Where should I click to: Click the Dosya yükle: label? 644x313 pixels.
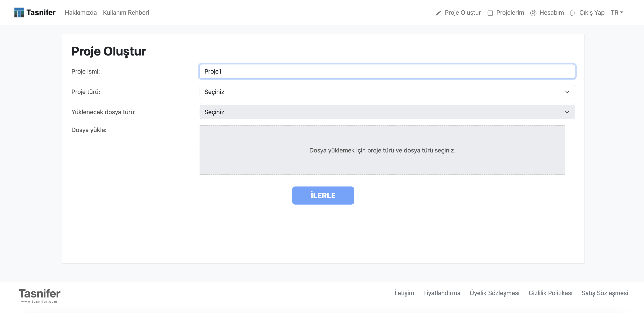pos(89,130)
